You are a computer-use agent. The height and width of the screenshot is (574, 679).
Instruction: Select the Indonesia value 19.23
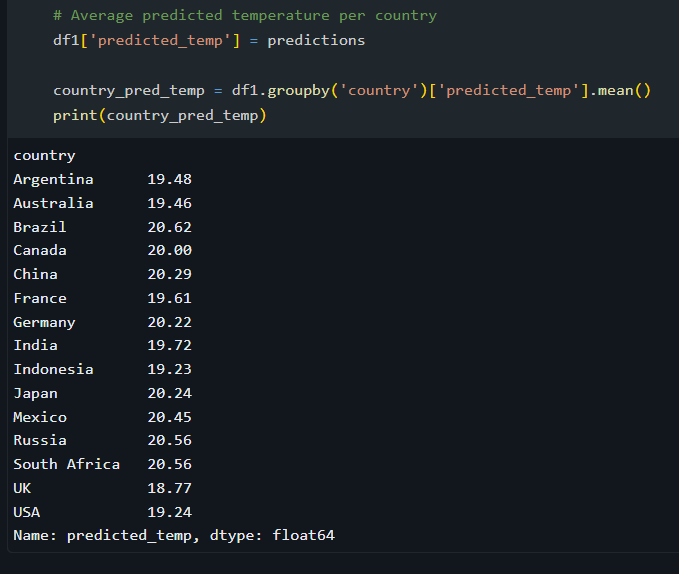pos(169,369)
